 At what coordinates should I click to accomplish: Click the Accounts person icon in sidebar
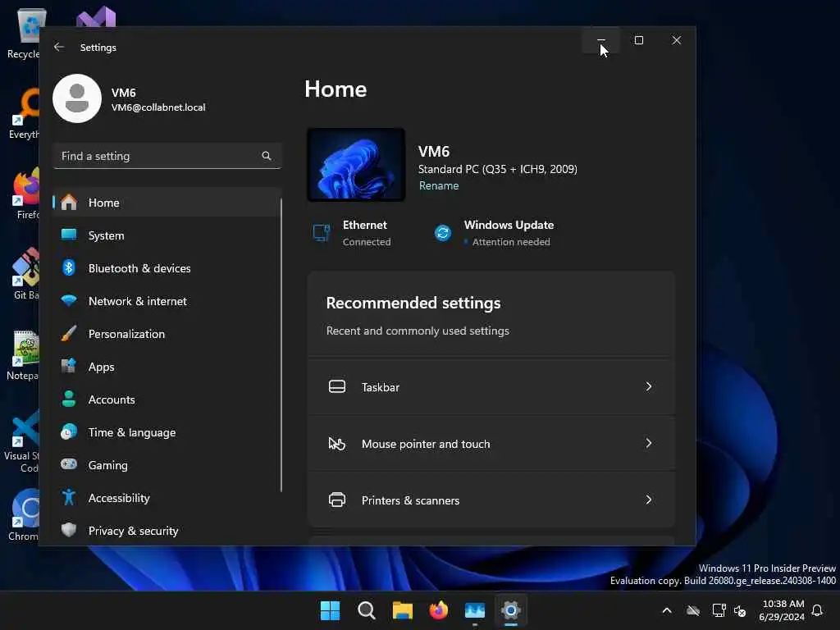[69, 399]
